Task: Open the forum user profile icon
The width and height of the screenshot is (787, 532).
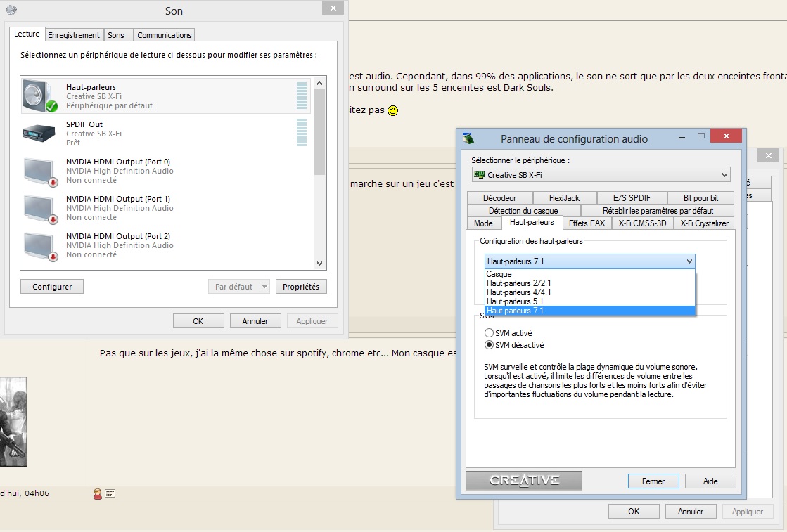Action: pyautogui.click(x=97, y=494)
